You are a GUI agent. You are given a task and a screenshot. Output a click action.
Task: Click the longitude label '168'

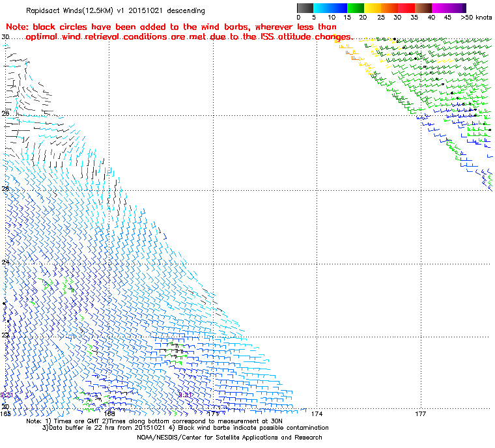click(109, 413)
